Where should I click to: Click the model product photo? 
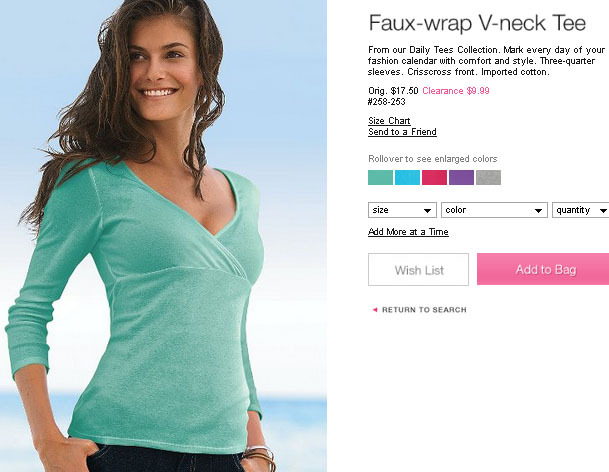tap(163, 236)
